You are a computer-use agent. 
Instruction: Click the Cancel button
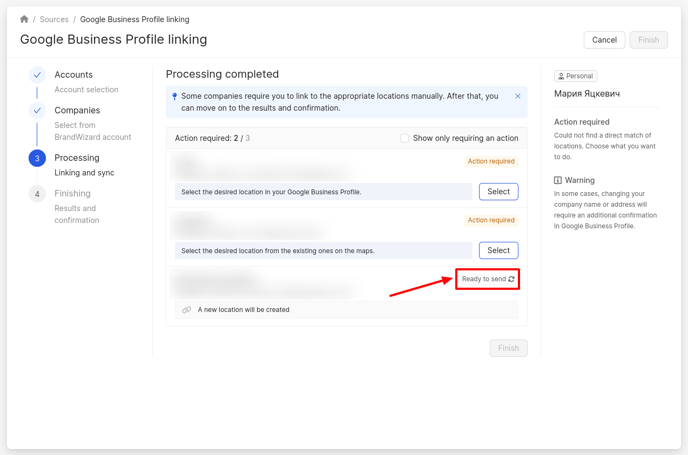pos(604,40)
